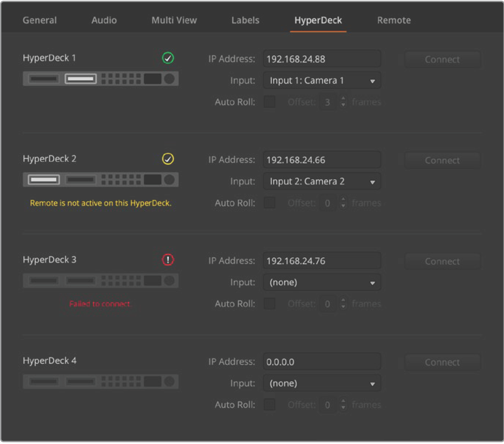Click HyperDeck 1 green connected status icon
The height and width of the screenshot is (444, 504).
(x=168, y=58)
